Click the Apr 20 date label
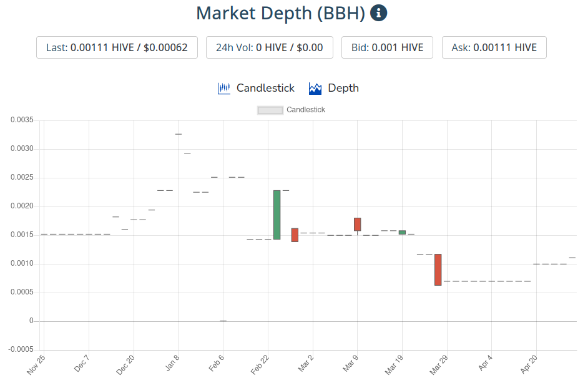The height and width of the screenshot is (388, 588). tap(529, 364)
